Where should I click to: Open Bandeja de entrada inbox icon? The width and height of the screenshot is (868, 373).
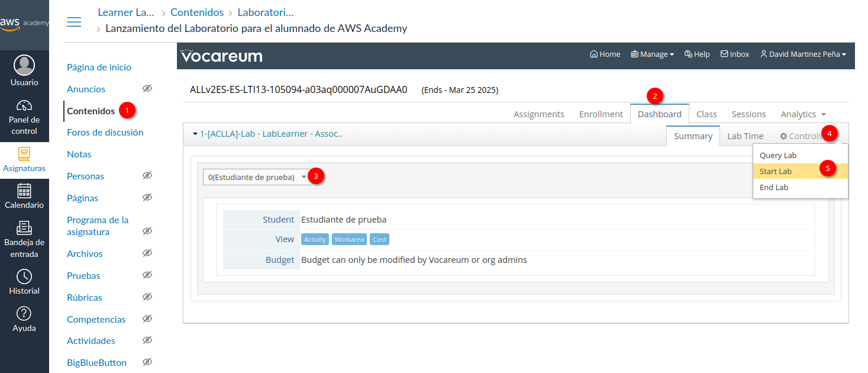(24, 227)
